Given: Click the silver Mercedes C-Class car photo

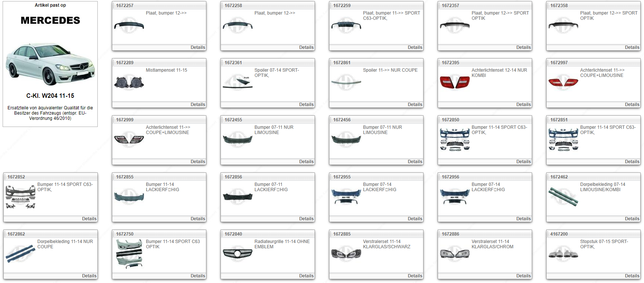Looking at the screenshot, I should pyautogui.click(x=50, y=64).
